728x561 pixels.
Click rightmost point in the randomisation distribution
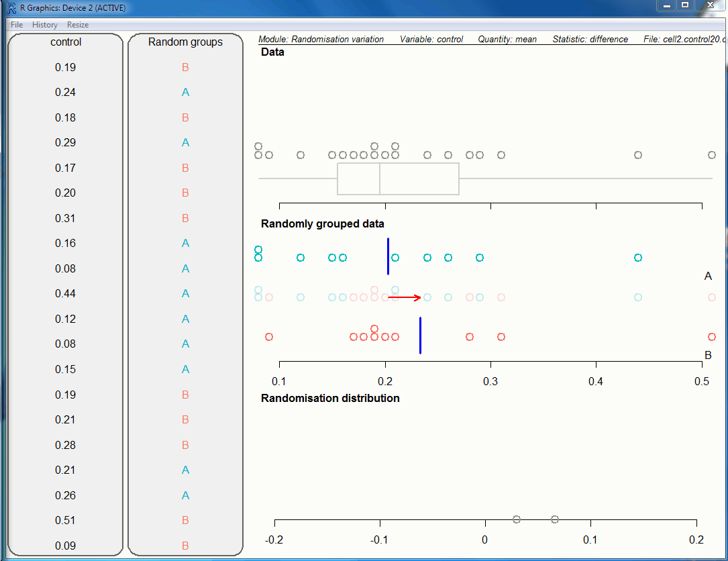555,519
